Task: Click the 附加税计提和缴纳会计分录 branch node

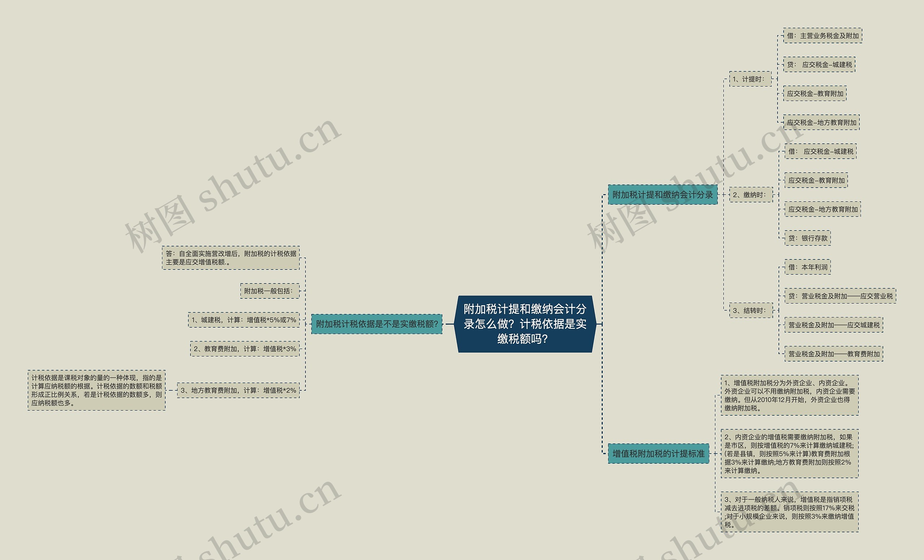Action: (x=662, y=194)
